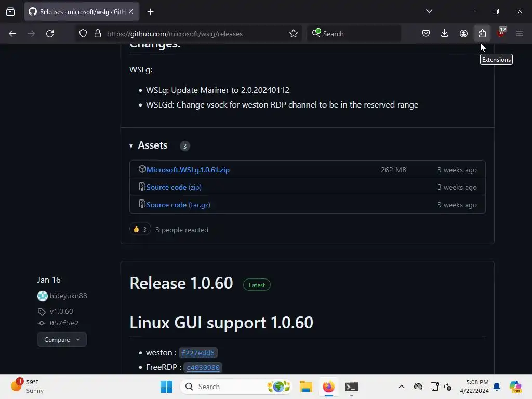The width and height of the screenshot is (532, 399).
Task: Click the zip file icon beside Source code (zip)
Action: tap(142, 187)
